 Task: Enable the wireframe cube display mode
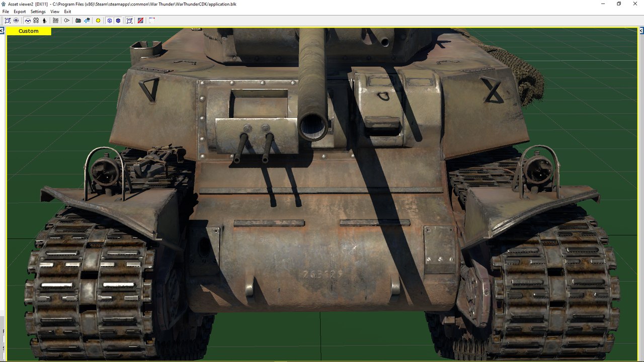[x=109, y=21]
